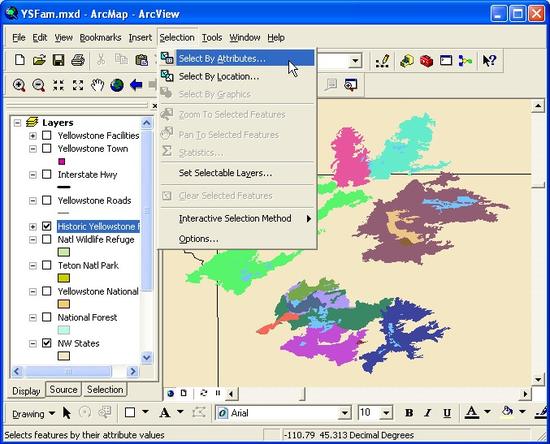Click the Natl Wildlife Refuge green swatch
This screenshot has width=550, height=444.
click(x=63, y=252)
